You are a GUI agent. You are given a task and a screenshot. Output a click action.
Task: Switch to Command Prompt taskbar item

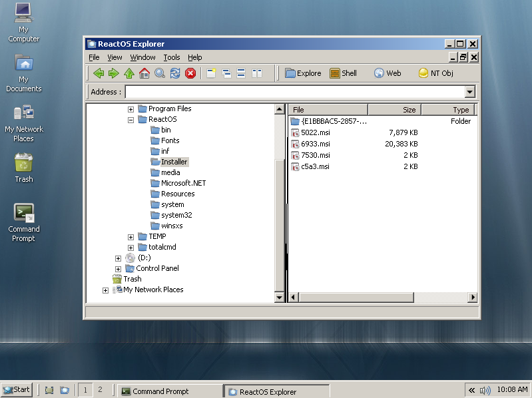pos(170,391)
